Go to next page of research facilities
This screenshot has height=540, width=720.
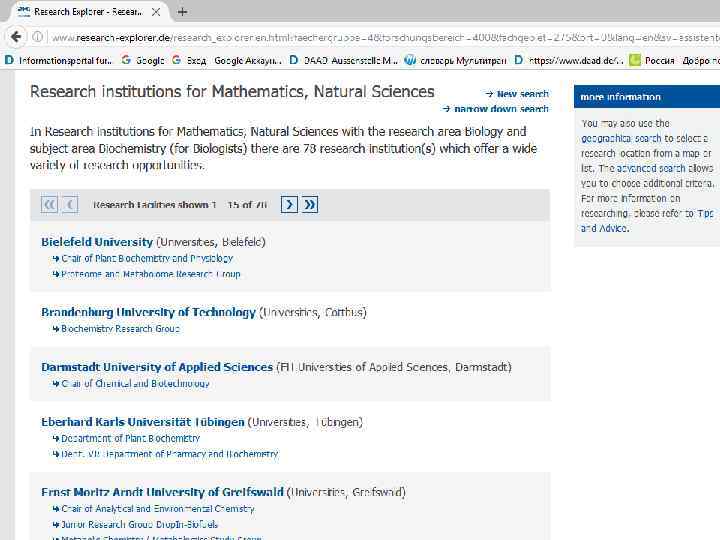click(289, 204)
